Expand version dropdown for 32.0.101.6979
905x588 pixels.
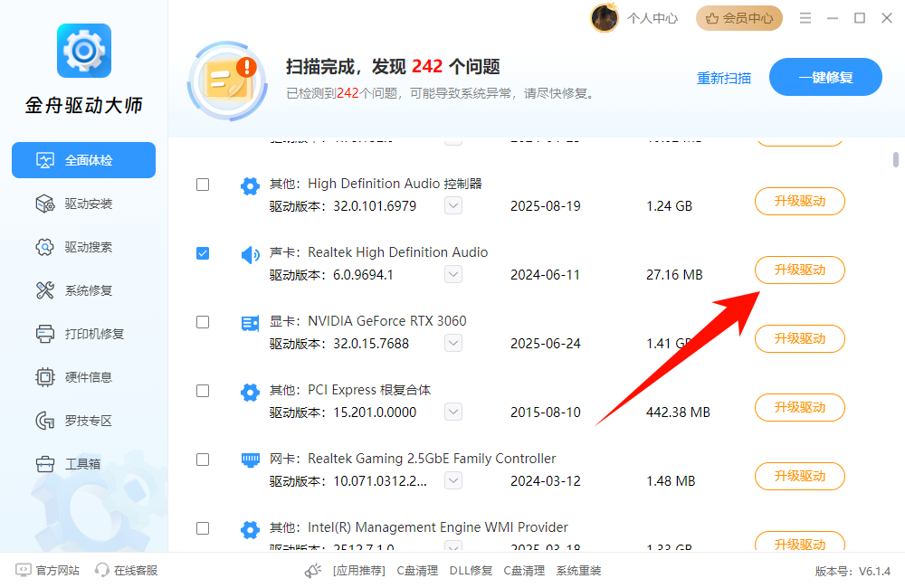[x=453, y=205]
